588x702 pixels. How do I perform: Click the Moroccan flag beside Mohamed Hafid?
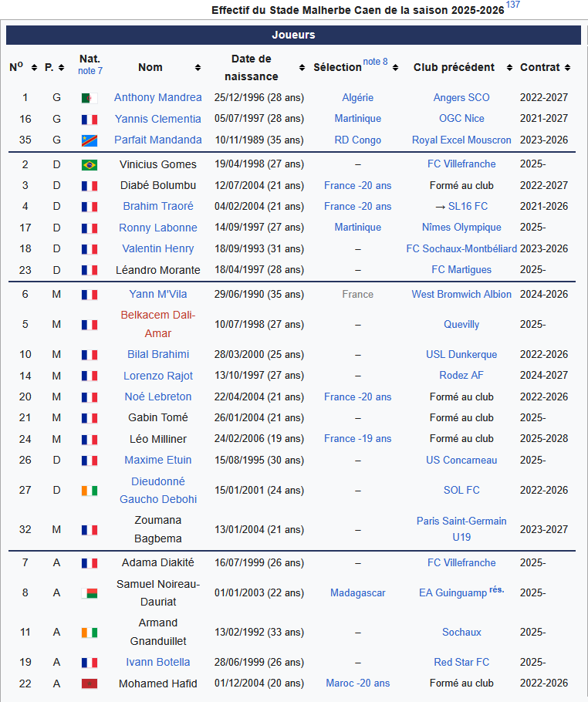click(90, 683)
